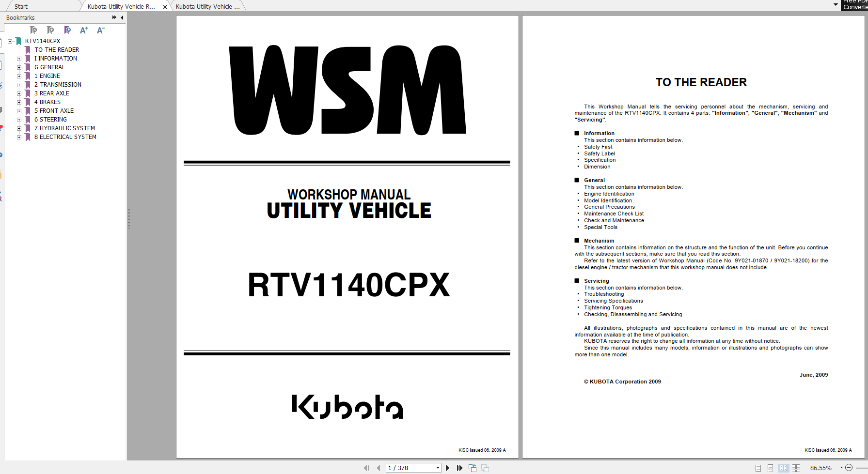
Task: Click the RTV1140CPX model title on cover page
Action: pyautogui.click(x=348, y=285)
